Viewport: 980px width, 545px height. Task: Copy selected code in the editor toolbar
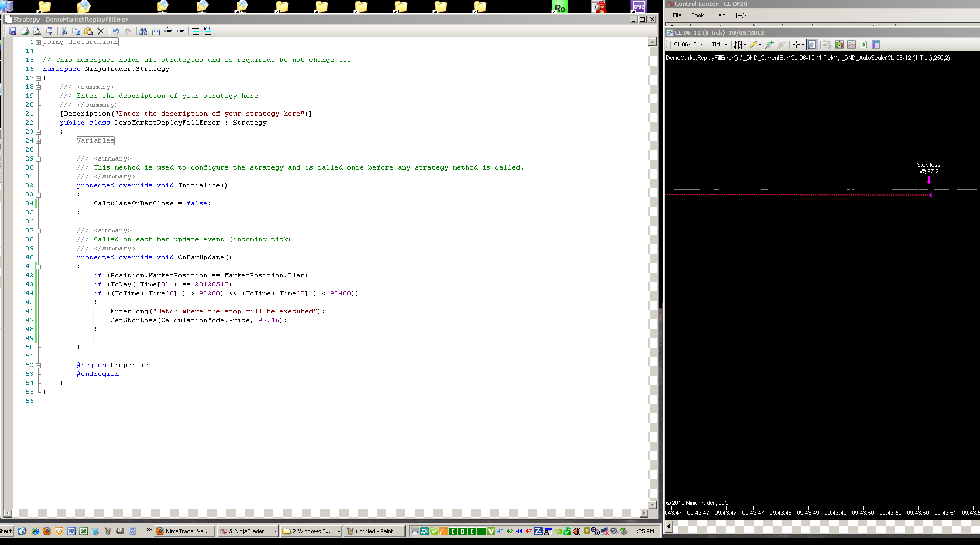tap(76, 32)
